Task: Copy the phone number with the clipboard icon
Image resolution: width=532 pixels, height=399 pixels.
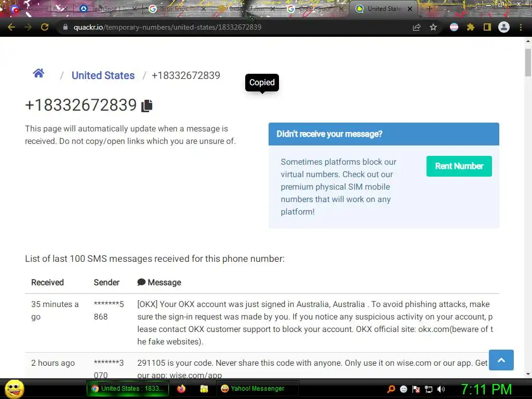Action: [147, 105]
